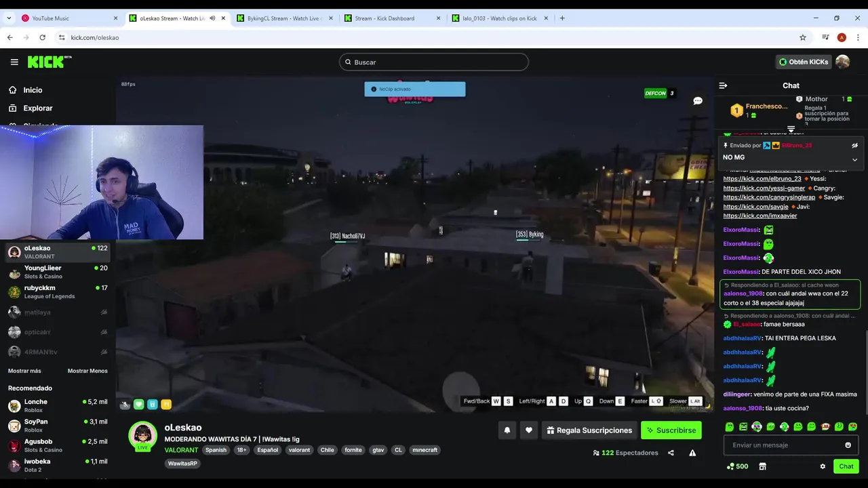Expand the pinned NO MG message

tap(854, 160)
